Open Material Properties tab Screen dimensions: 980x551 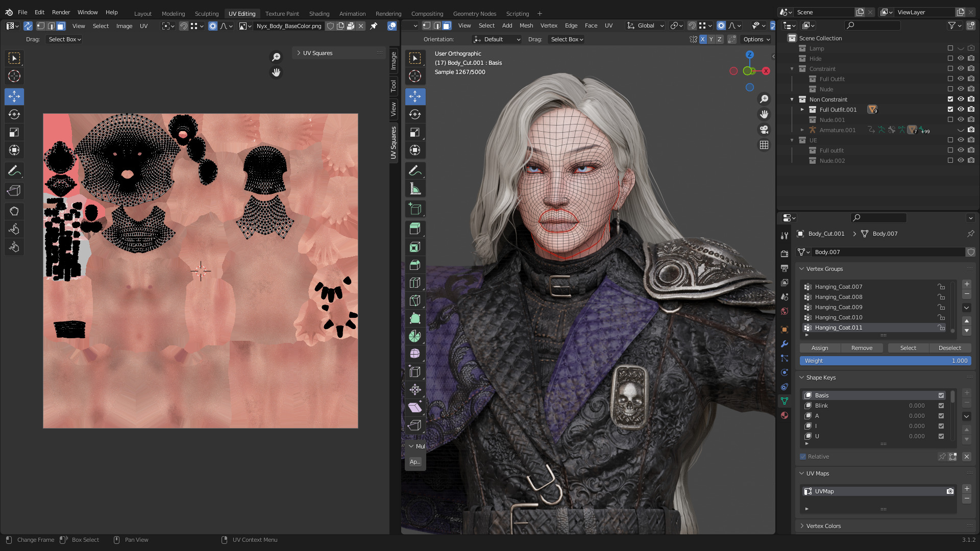(785, 415)
